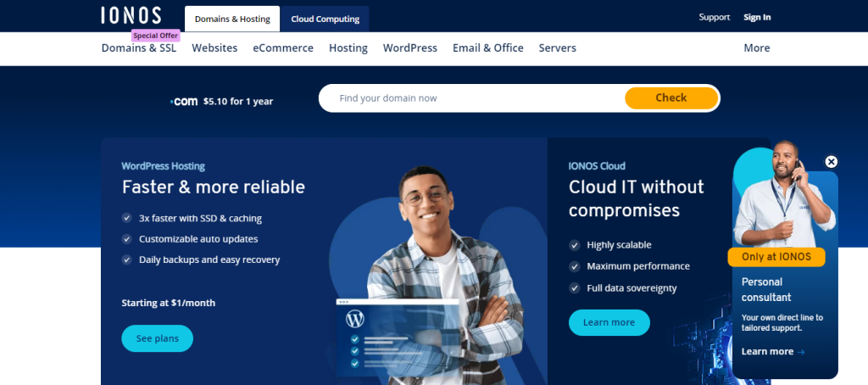The image size is (868, 385).
Task: Close the personal consultant popup
Action: pos(831,162)
